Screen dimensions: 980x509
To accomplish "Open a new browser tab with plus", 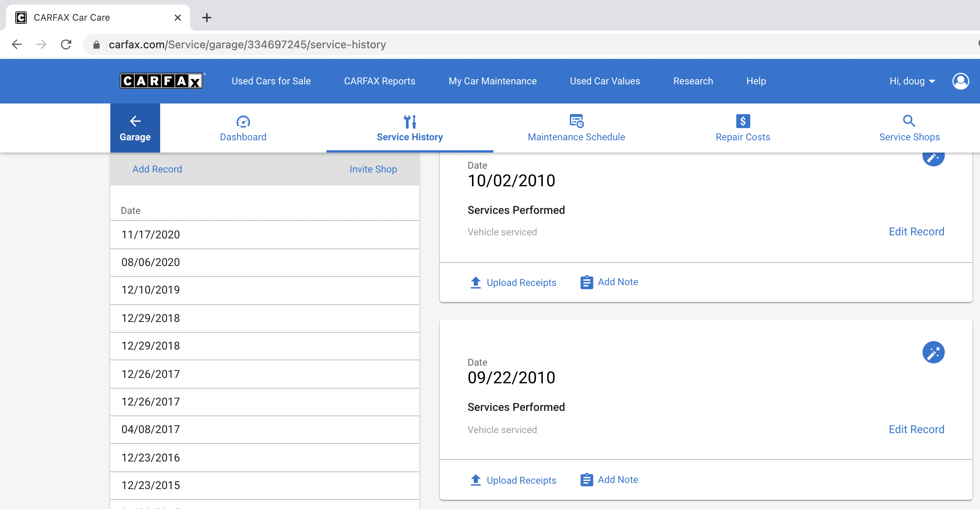I will (x=207, y=18).
